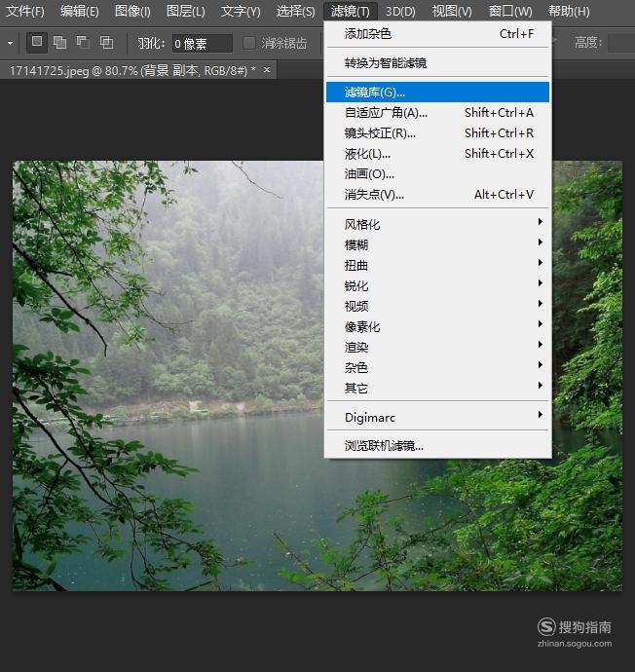
Task: Choose 油画(O)... oil paint entry
Action: coord(437,174)
